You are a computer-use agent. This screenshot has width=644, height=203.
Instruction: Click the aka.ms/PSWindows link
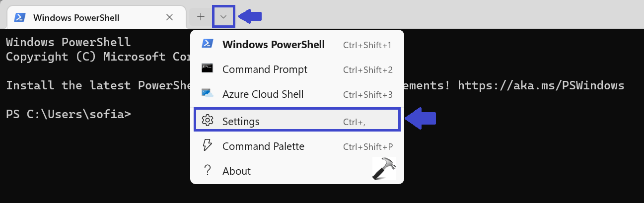(541, 85)
